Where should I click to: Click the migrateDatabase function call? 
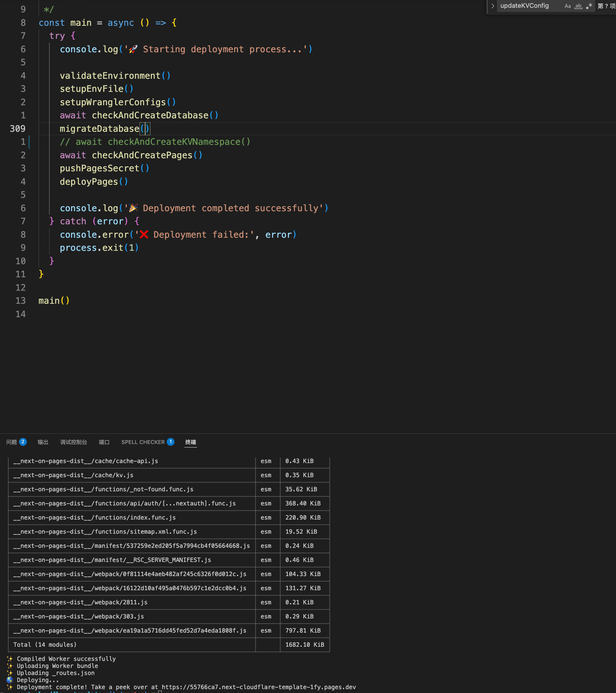tap(99, 129)
